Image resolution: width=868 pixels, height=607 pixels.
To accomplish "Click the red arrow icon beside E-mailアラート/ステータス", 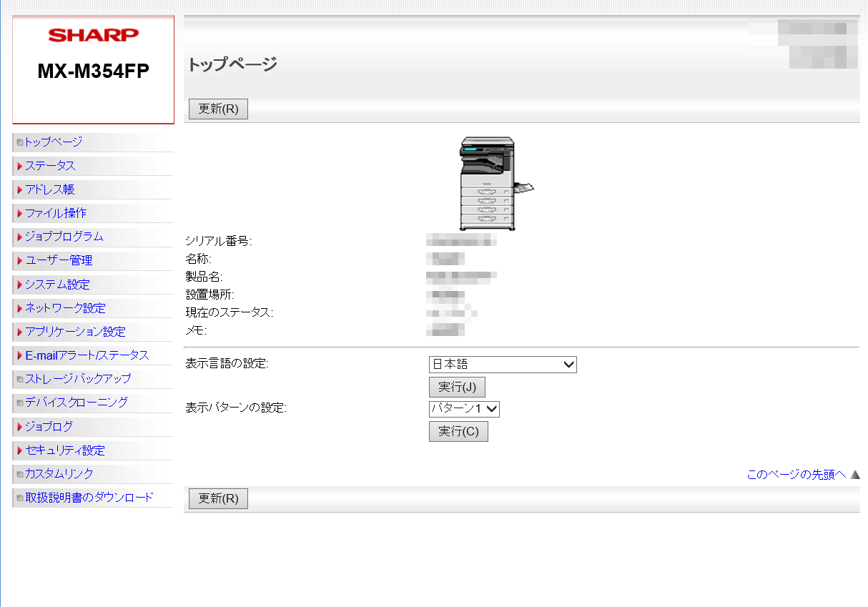I will coord(20,355).
